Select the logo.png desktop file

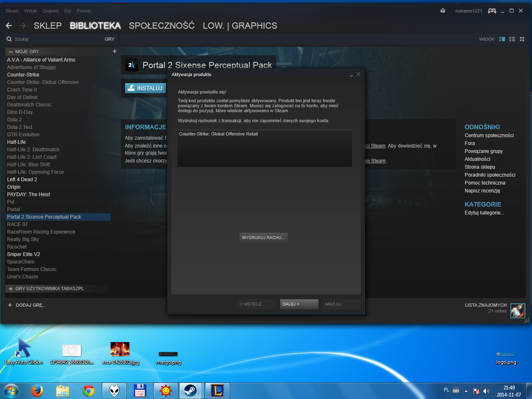tap(506, 358)
